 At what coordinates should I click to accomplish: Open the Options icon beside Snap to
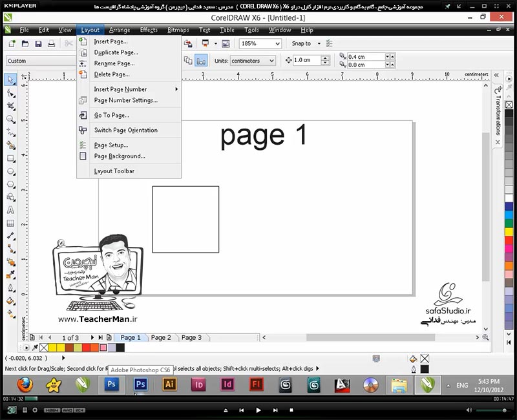coord(329,43)
